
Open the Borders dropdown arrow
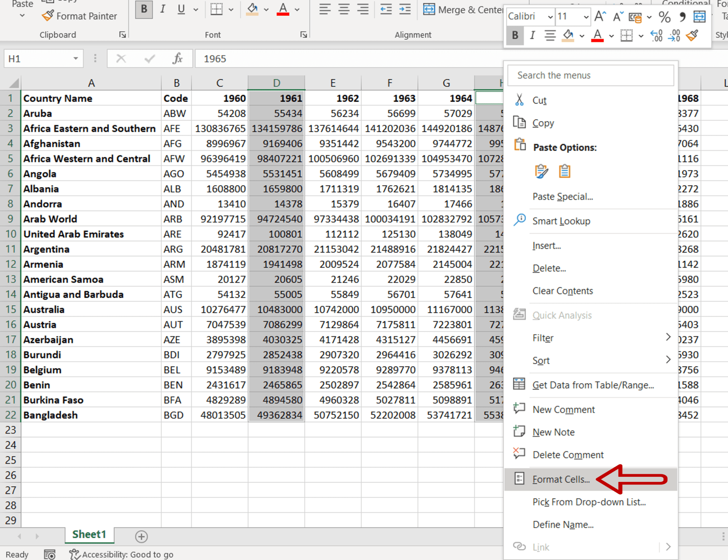[x=232, y=10]
